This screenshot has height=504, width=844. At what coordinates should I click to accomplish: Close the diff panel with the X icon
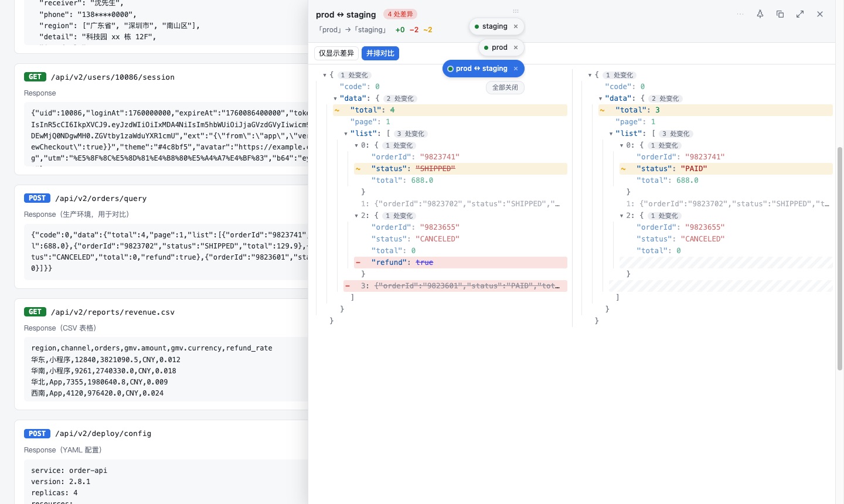click(x=820, y=14)
